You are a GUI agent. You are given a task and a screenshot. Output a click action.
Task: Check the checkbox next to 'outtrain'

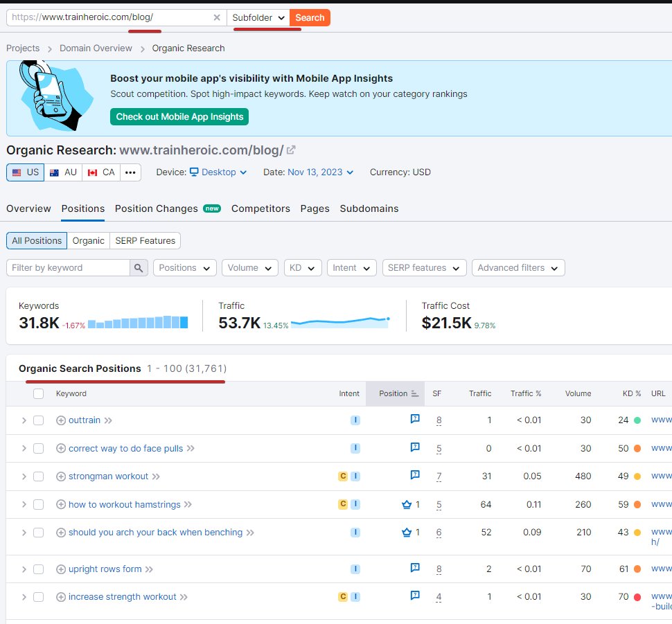(x=39, y=420)
